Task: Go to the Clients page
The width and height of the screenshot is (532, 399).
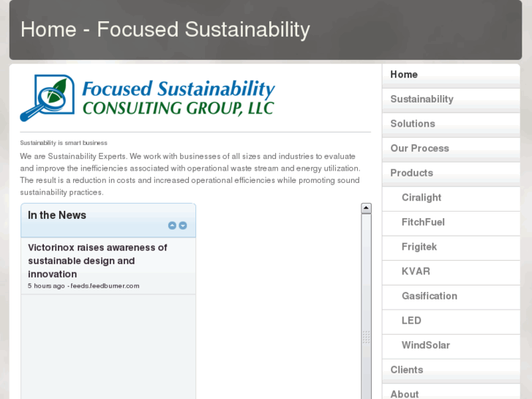Action: click(407, 370)
